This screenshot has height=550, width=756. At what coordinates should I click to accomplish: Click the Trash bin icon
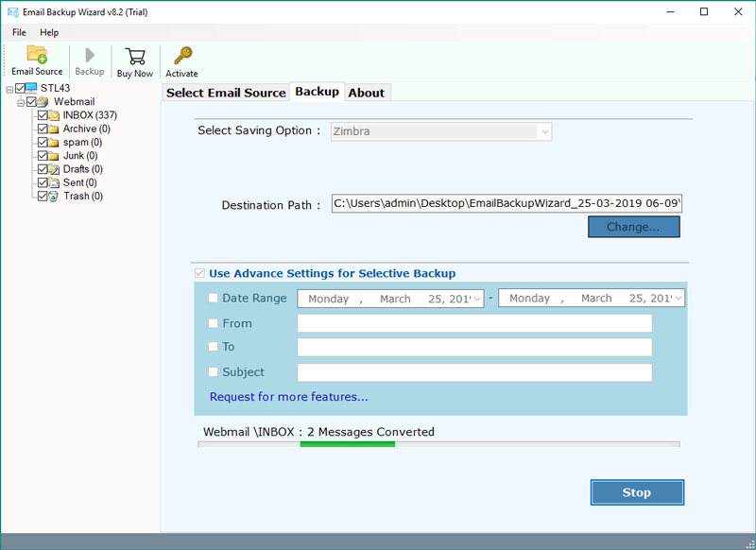[x=54, y=197]
